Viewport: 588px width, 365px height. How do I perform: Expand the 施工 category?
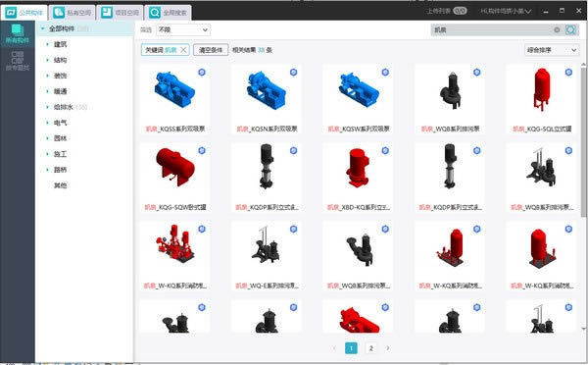48,154
